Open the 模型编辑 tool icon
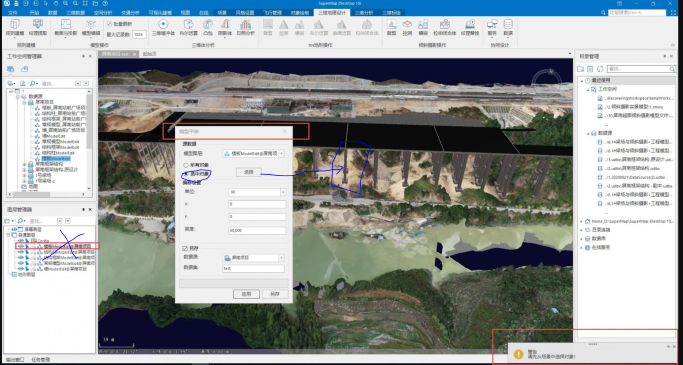The height and width of the screenshot is (365, 683). click(91, 27)
